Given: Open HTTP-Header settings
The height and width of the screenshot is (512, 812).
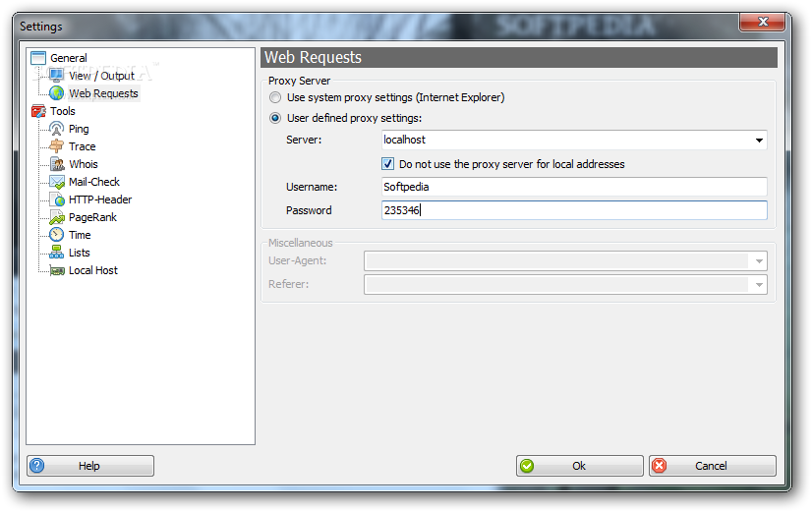Looking at the screenshot, I should click(x=100, y=199).
